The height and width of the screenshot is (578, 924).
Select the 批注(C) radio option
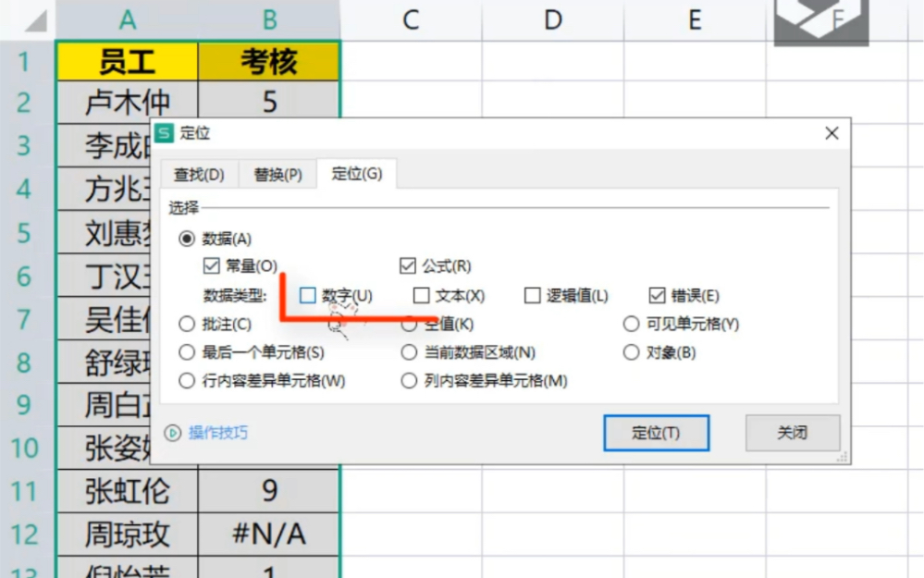pyautogui.click(x=186, y=324)
